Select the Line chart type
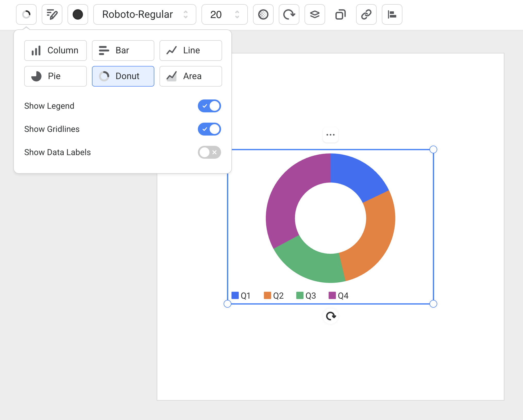Screen dimensions: 523x420 click(x=191, y=51)
